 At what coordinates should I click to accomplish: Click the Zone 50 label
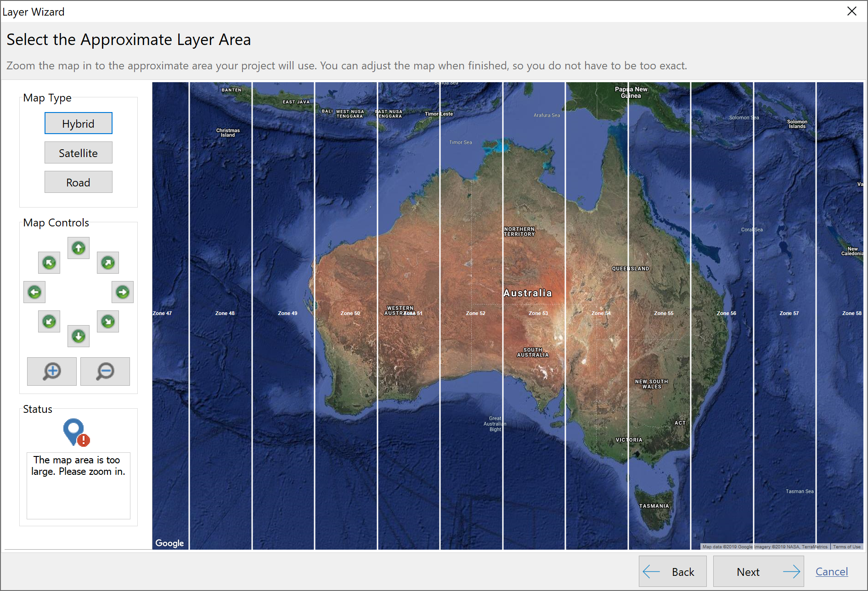[350, 313]
